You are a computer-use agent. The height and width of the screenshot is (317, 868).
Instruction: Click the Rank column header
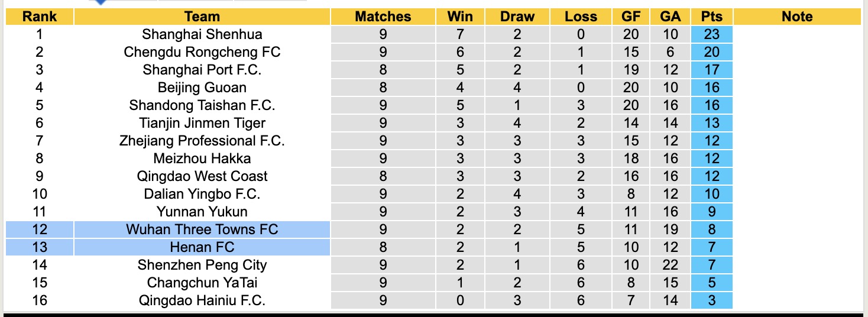pyautogui.click(x=39, y=17)
